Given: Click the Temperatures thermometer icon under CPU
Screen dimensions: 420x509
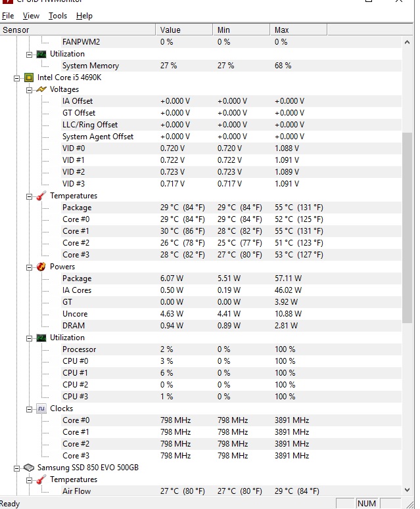Looking at the screenshot, I should (41, 196).
